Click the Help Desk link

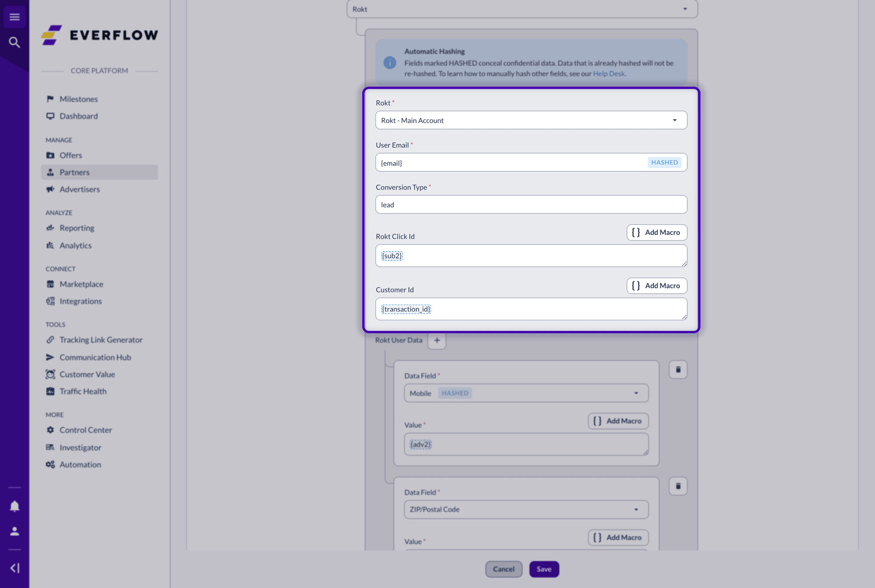click(x=609, y=73)
